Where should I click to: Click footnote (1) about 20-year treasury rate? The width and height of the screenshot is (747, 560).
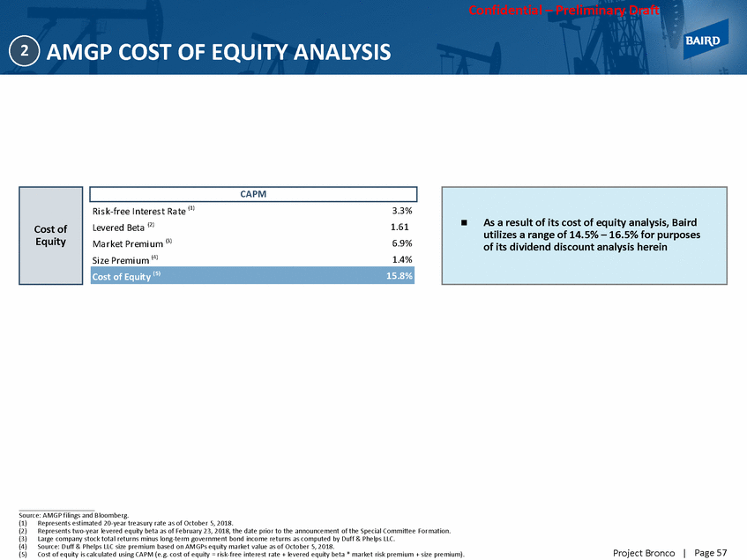pos(126,523)
